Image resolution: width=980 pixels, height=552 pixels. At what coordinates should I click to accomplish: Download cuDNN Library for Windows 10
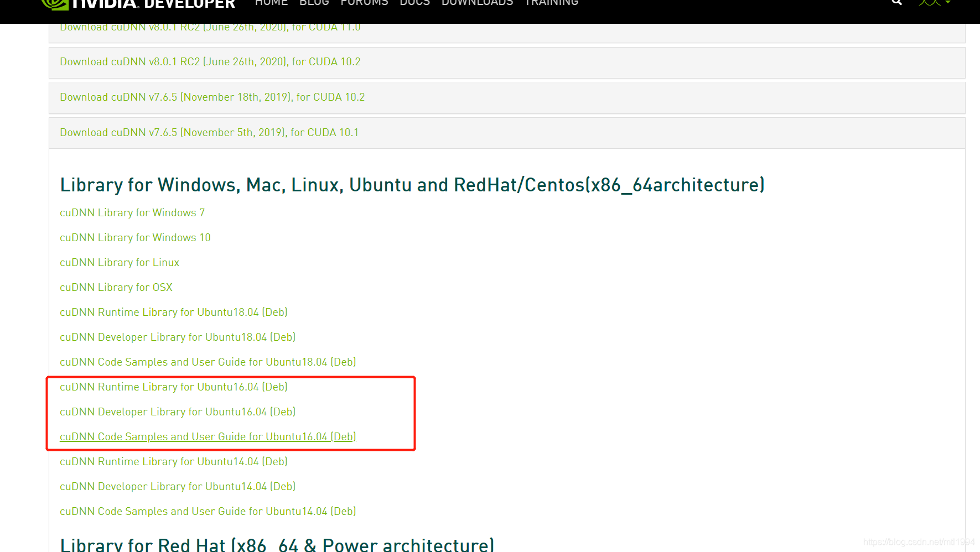pyautogui.click(x=135, y=238)
